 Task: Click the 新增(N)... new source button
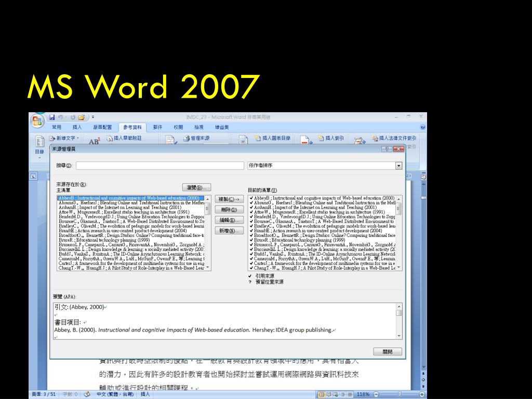click(x=229, y=231)
